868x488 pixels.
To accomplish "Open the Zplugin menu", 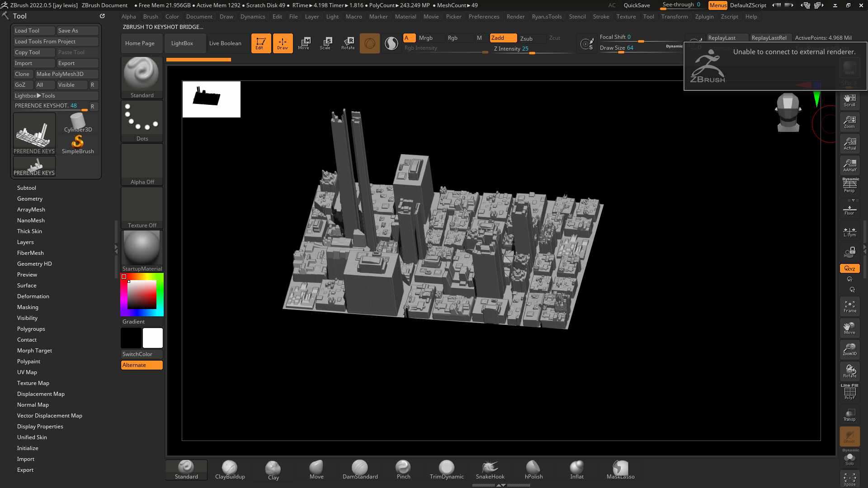I will [x=704, y=17].
